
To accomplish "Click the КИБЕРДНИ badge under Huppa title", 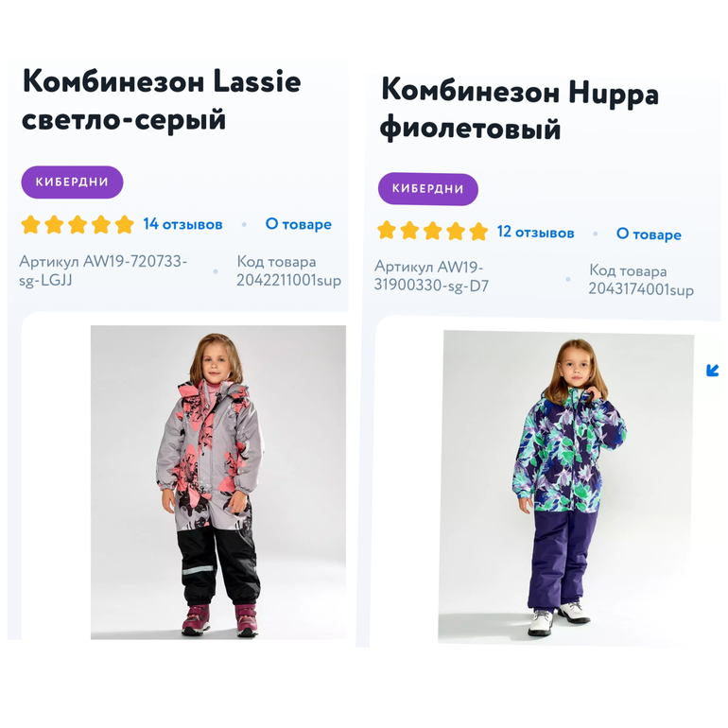I will (428, 189).
